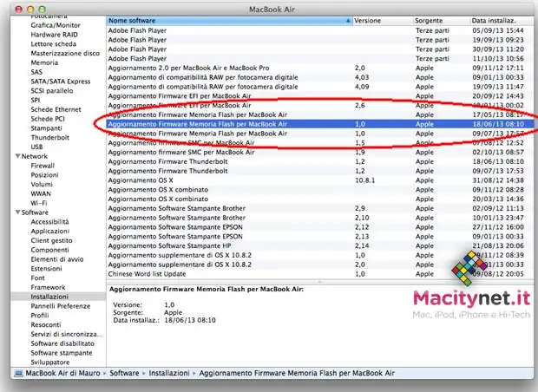Sort by the Sorgente column header
The width and height of the screenshot is (538, 392).
point(441,21)
